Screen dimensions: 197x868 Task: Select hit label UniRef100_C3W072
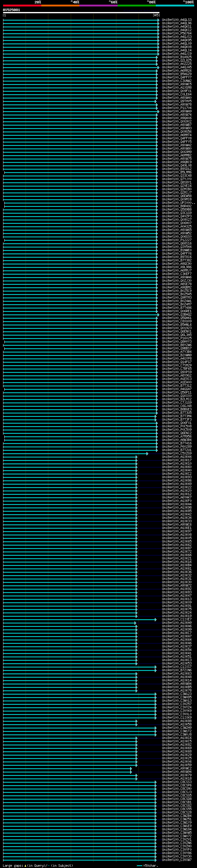point(176,836)
